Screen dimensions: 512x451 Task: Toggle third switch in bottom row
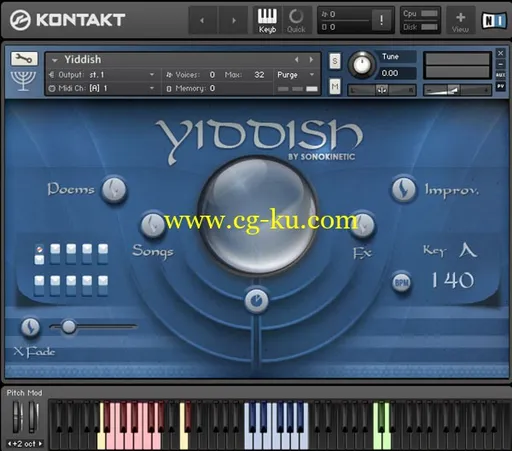pyautogui.click(x=71, y=286)
